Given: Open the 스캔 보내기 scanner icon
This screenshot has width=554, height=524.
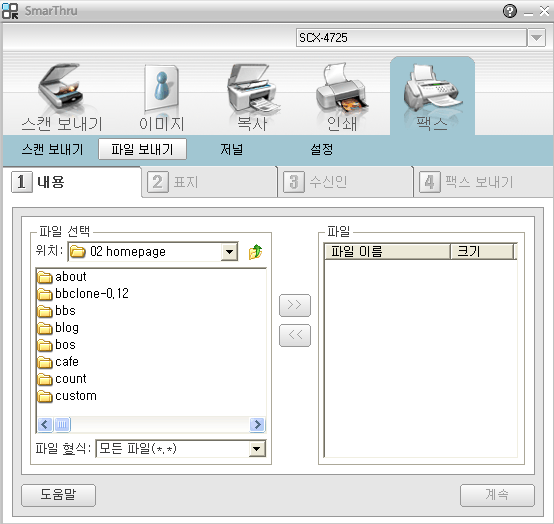Looking at the screenshot, I should [x=61, y=88].
